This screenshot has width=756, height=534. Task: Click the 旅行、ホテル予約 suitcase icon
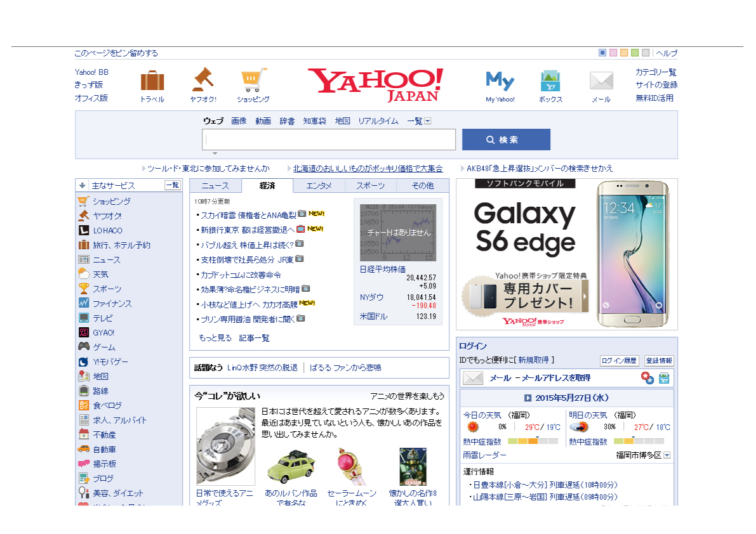tap(84, 245)
